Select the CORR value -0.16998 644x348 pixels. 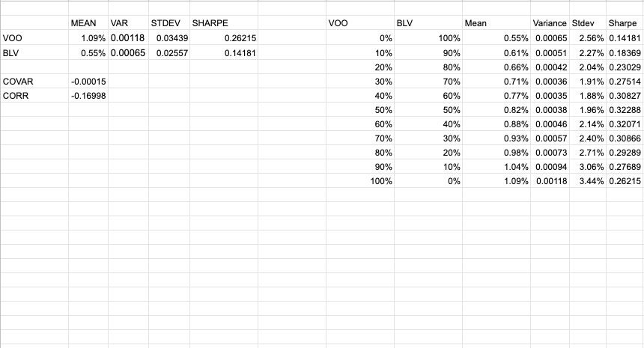[88, 96]
